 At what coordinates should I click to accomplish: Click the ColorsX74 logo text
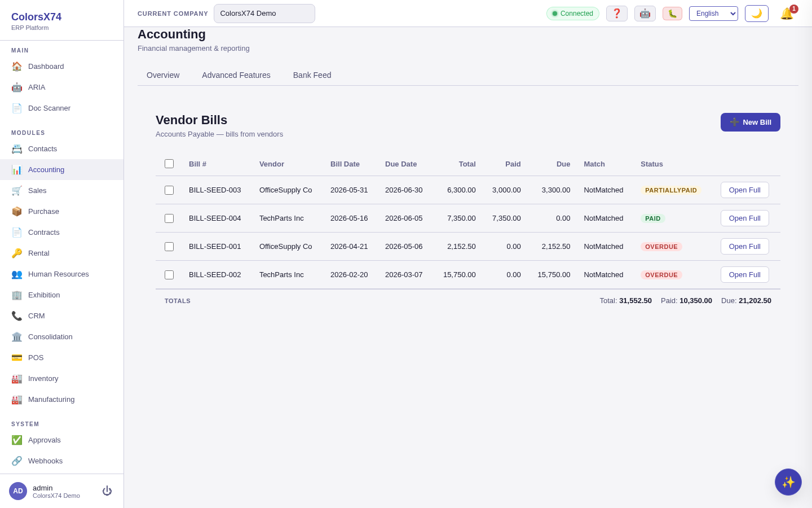tap(36, 17)
